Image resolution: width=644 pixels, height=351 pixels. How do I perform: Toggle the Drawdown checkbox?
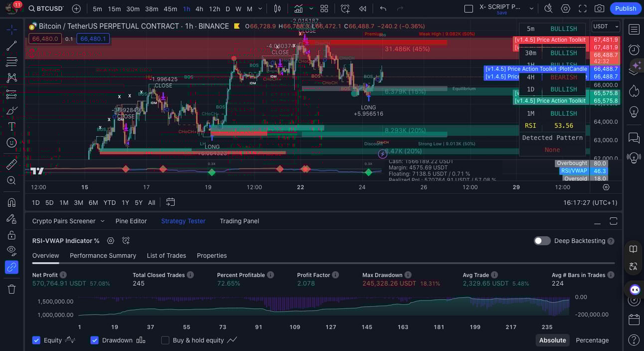[x=94, y=340]
